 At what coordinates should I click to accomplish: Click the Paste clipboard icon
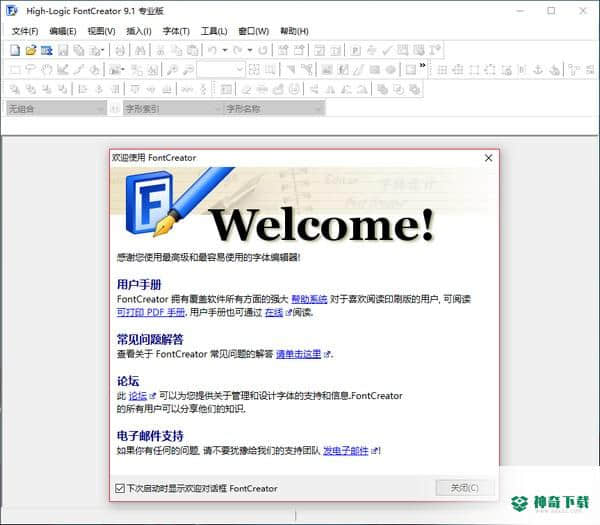192,50
